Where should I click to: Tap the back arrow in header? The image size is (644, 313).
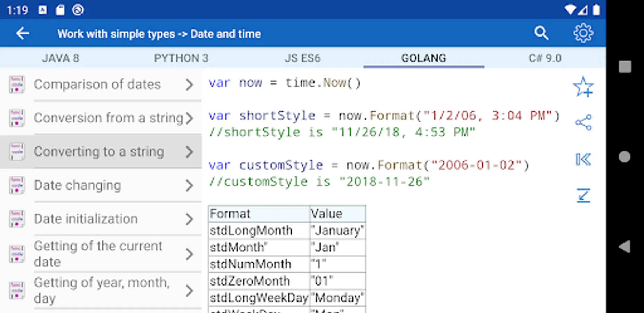pos(23,34)
